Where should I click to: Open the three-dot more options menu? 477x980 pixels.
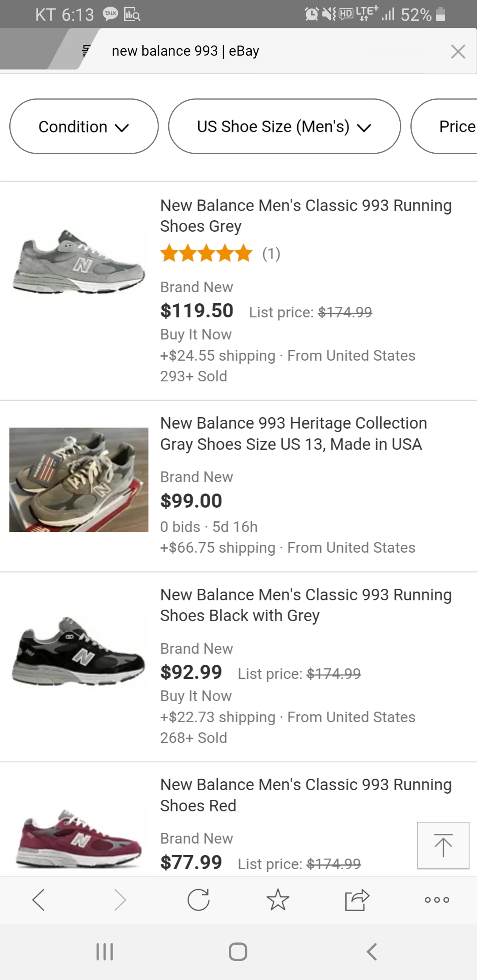[437, 900]
